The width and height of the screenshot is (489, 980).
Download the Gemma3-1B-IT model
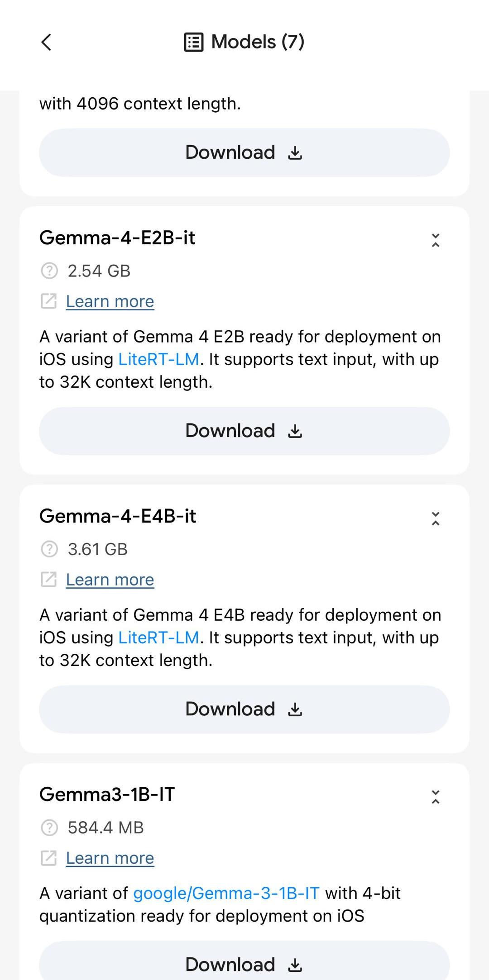pyautogui.click(x=244, y=964)
